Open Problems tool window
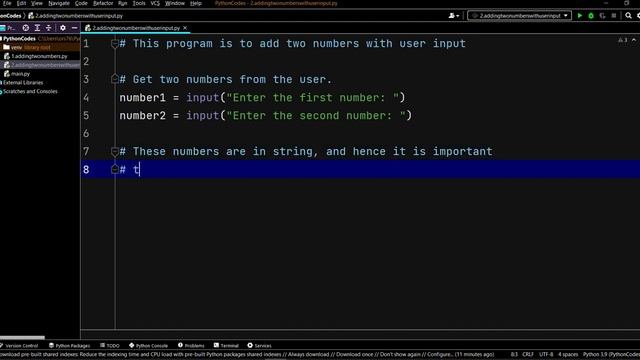This screenshot has height=360, width=640. point(191,345)
